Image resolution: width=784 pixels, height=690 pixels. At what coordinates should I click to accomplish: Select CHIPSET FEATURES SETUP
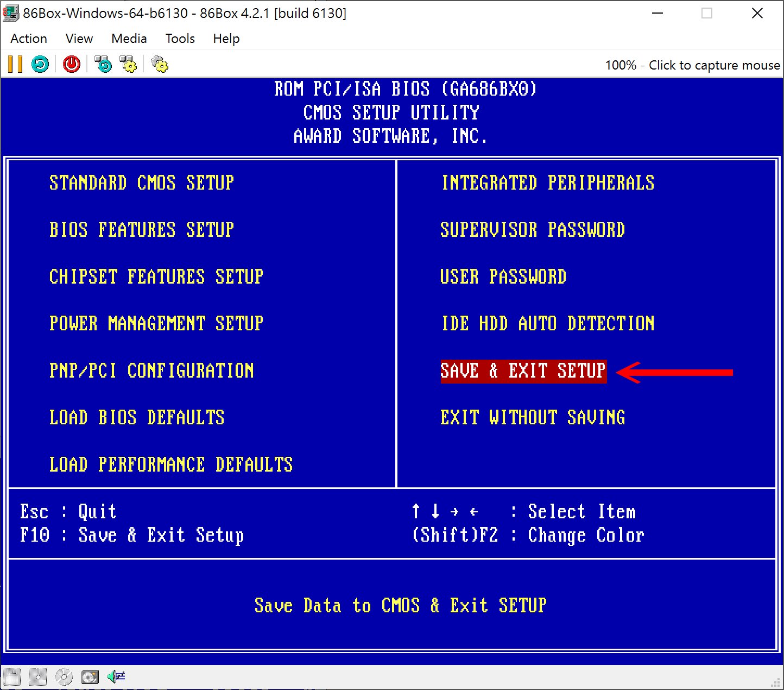point(156,277)
